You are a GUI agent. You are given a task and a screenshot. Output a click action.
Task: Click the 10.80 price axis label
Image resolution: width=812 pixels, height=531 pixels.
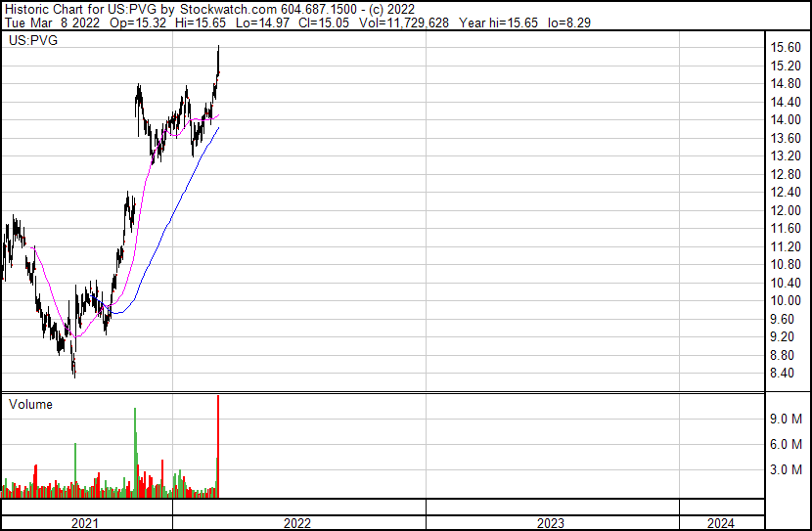pos(786,264)
